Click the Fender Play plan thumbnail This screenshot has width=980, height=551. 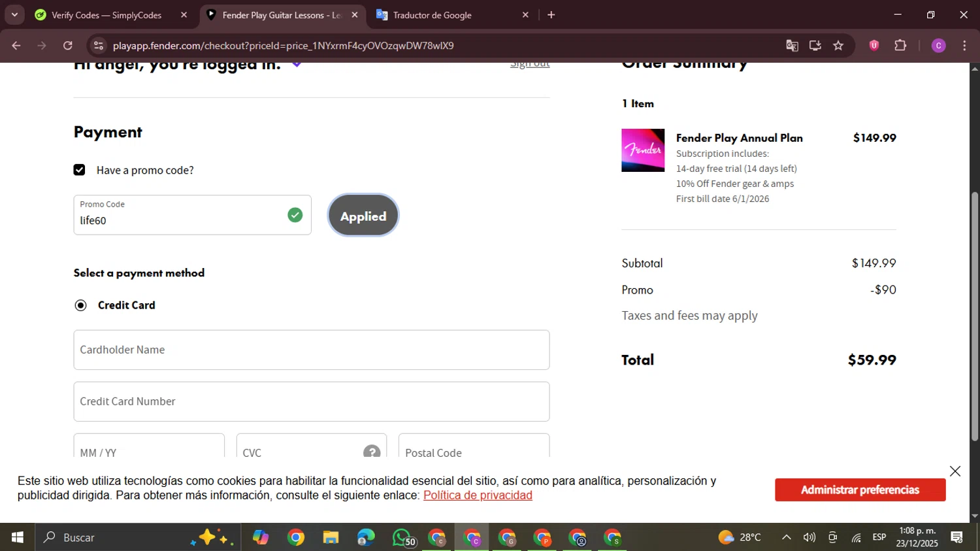pos(643,150)
